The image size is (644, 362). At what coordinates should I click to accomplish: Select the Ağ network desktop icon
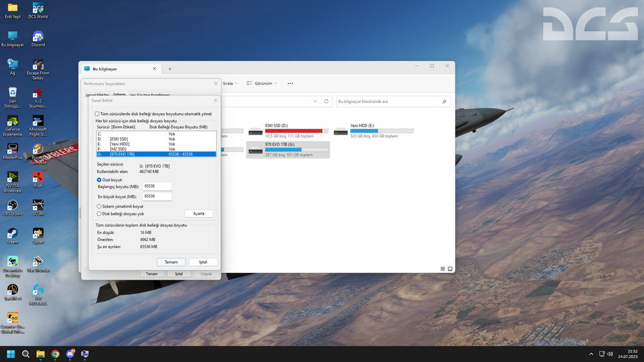[13, 67]
